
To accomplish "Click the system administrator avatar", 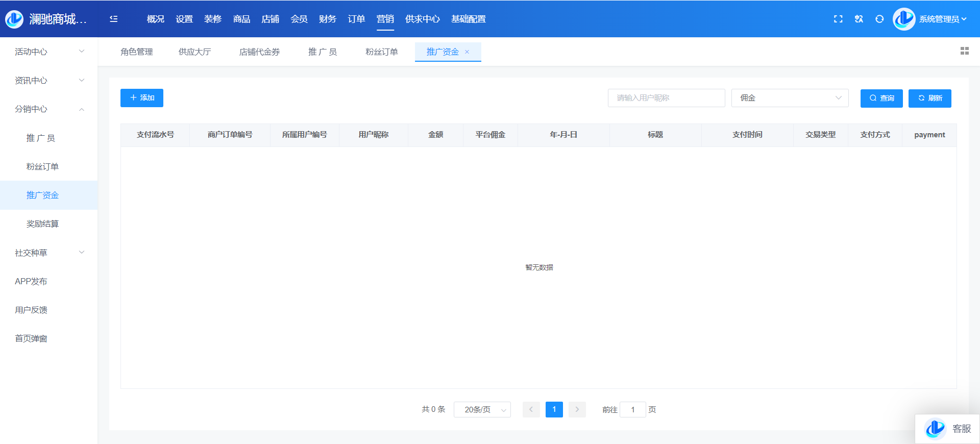I will pos(904,19).
